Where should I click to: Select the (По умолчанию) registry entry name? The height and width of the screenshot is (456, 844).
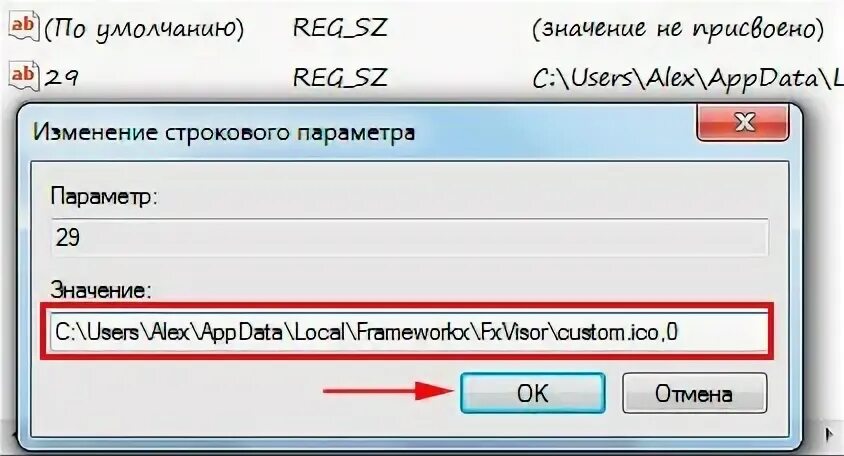(x=144, y=29)
